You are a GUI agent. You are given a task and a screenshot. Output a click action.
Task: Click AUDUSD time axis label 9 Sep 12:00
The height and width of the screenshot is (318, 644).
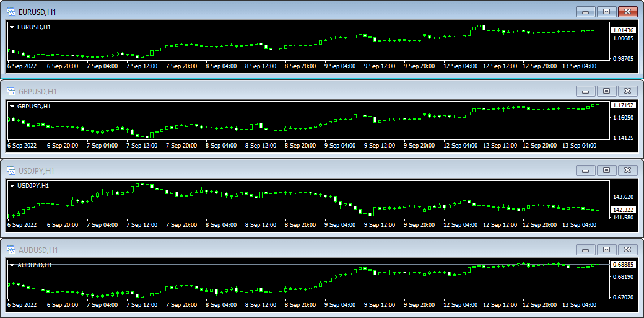(x=380, y=305)
